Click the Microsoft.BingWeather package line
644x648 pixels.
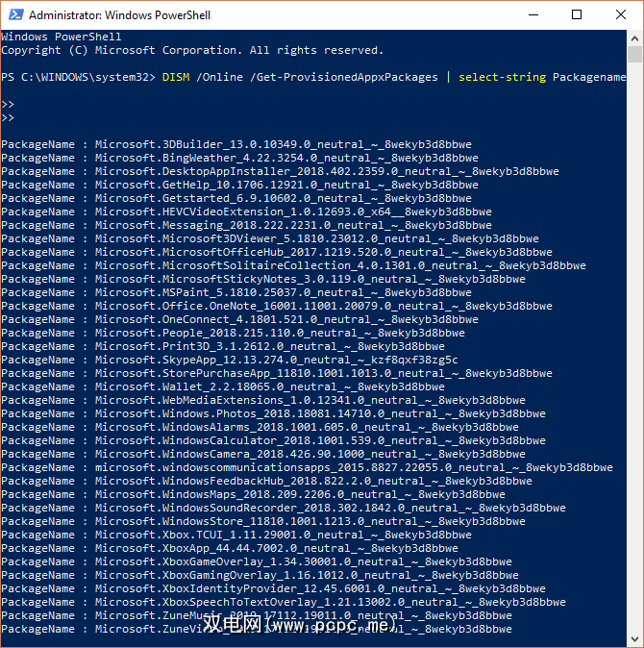pyautogui.click(x=239, y=158)
